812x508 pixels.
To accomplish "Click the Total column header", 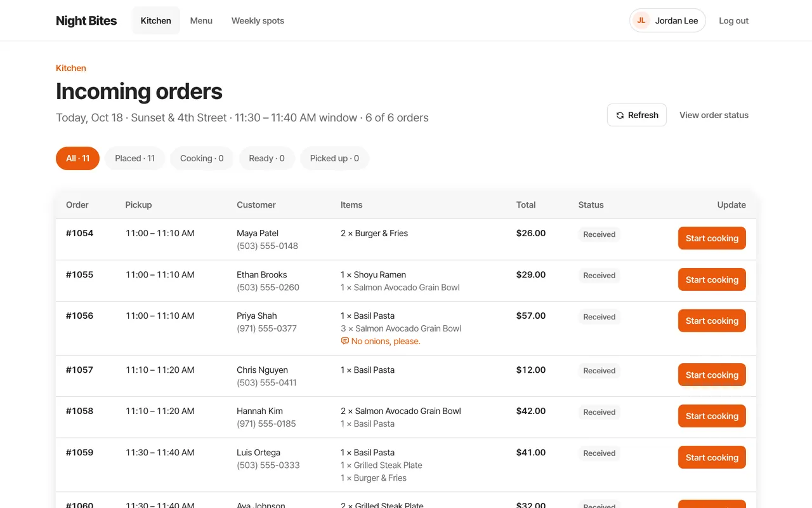I will [x=526, y=204].
